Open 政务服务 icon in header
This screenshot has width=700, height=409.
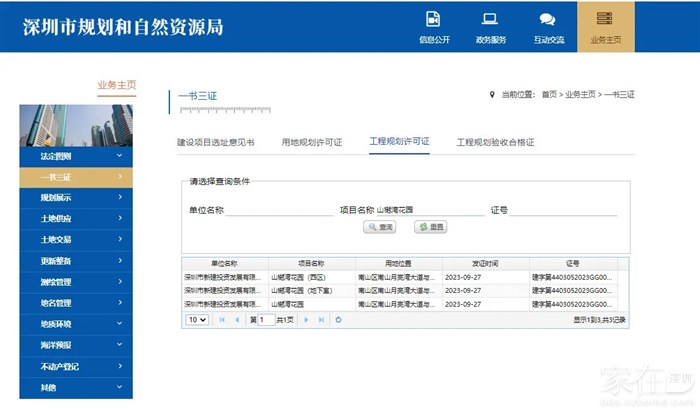point(489,25)
